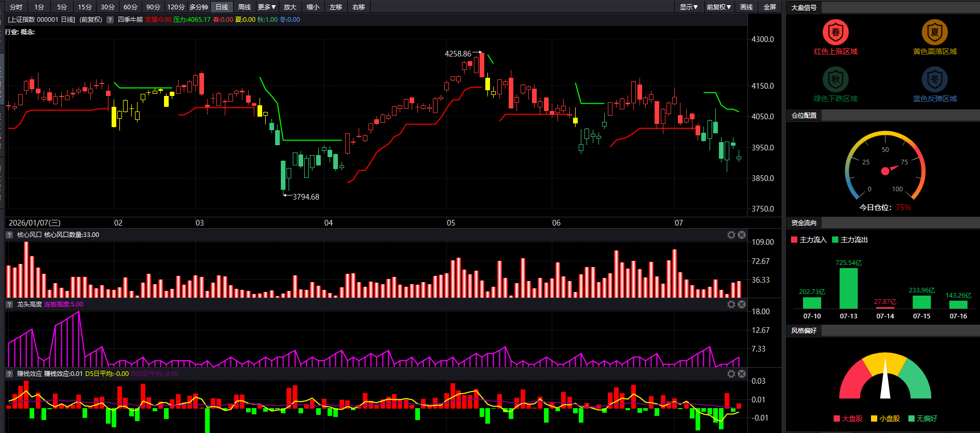Expand the 更多 periods dropdown
This screenshot has height=433, width=980.
(x=267, y=7)
